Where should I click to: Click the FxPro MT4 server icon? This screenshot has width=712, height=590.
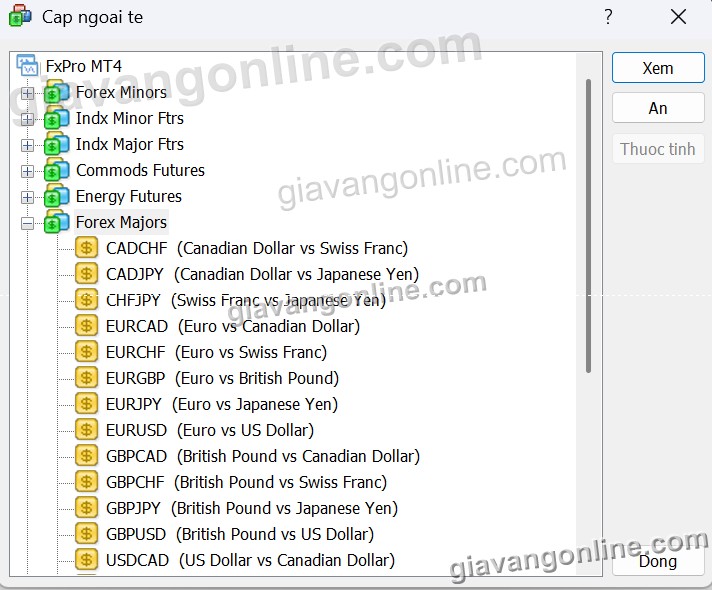click(28, 66)
